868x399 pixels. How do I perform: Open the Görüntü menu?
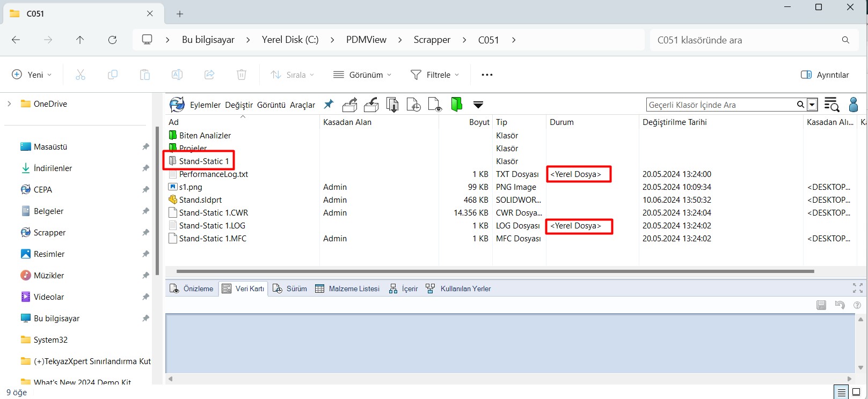271,105
